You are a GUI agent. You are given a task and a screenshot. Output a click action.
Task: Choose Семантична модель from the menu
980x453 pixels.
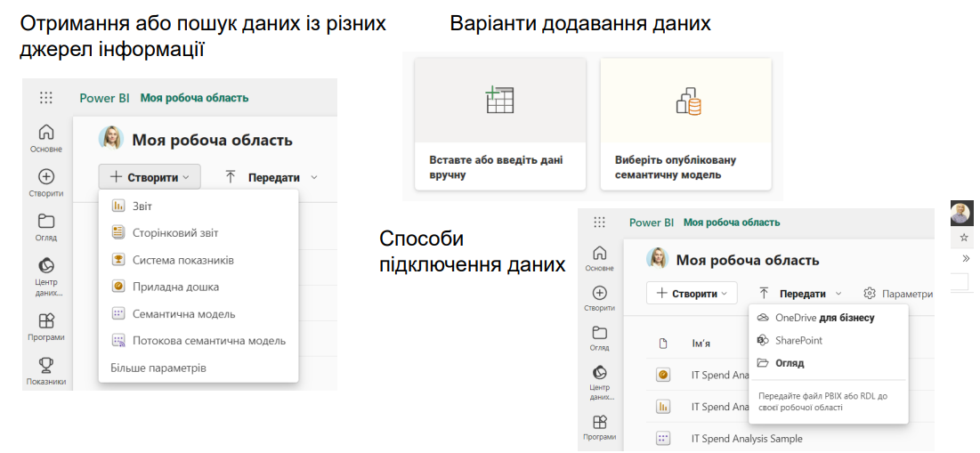183,314
